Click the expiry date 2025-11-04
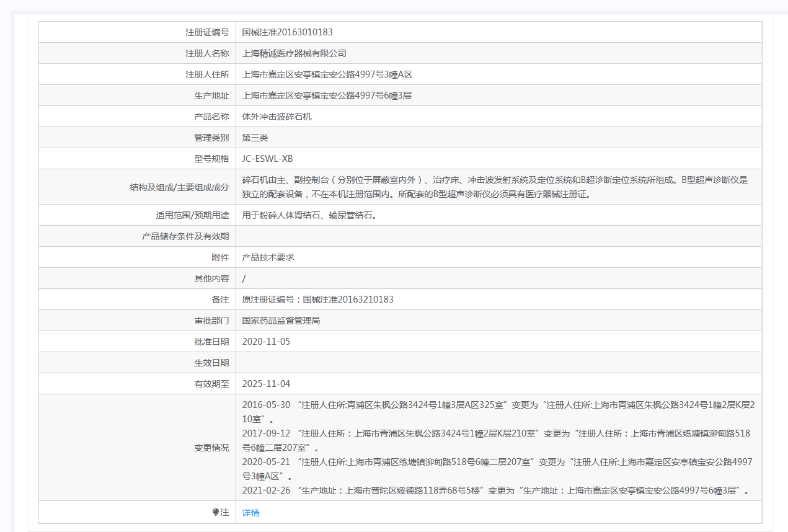 266,384
